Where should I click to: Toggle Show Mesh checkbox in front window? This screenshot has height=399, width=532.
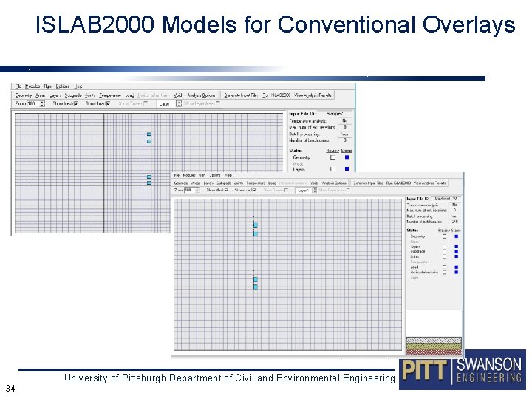(226, 191)
